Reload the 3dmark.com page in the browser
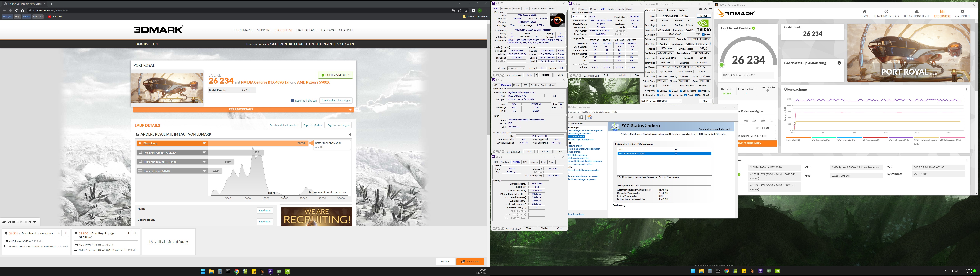 (16, 11)
